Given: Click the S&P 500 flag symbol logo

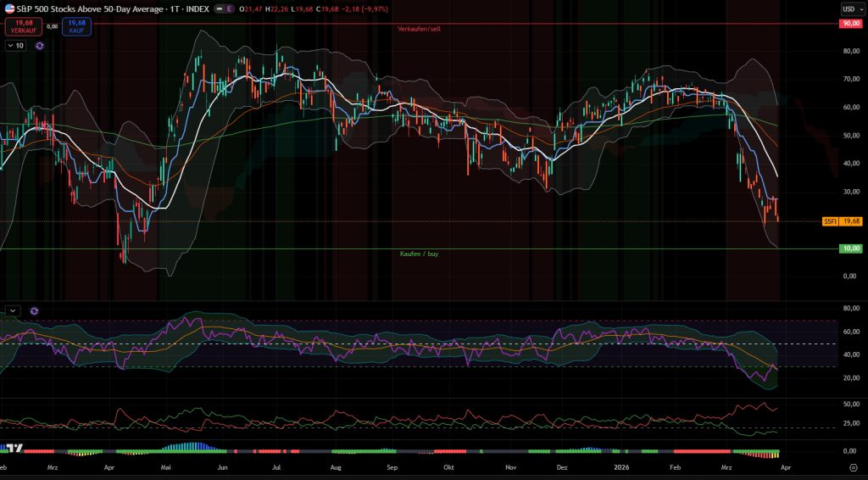Looking at the screenshot, I should (x=8, y=8).
